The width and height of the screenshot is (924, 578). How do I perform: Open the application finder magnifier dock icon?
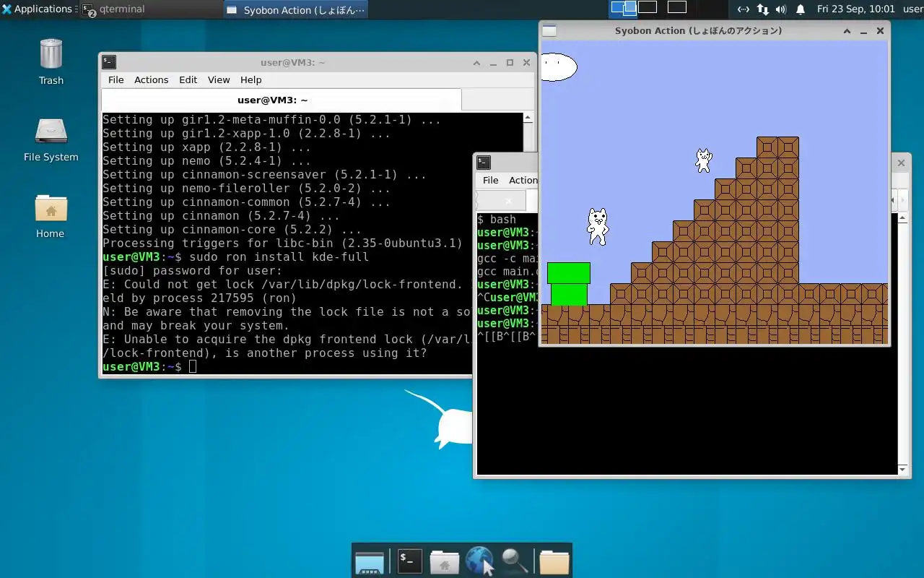[x=515, y=561]
